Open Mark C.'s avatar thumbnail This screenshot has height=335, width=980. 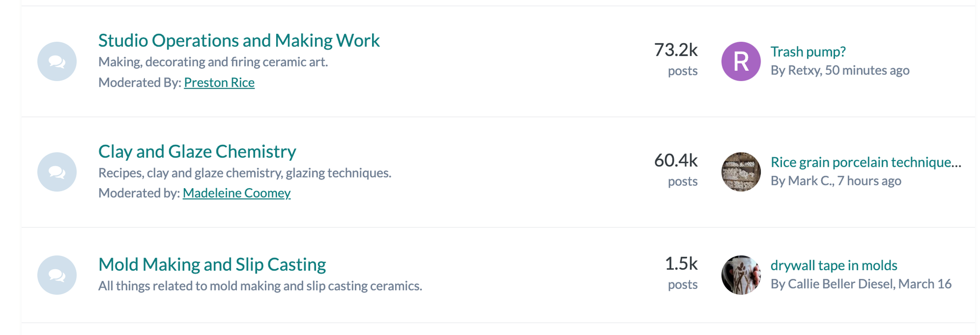click(741, 172)
